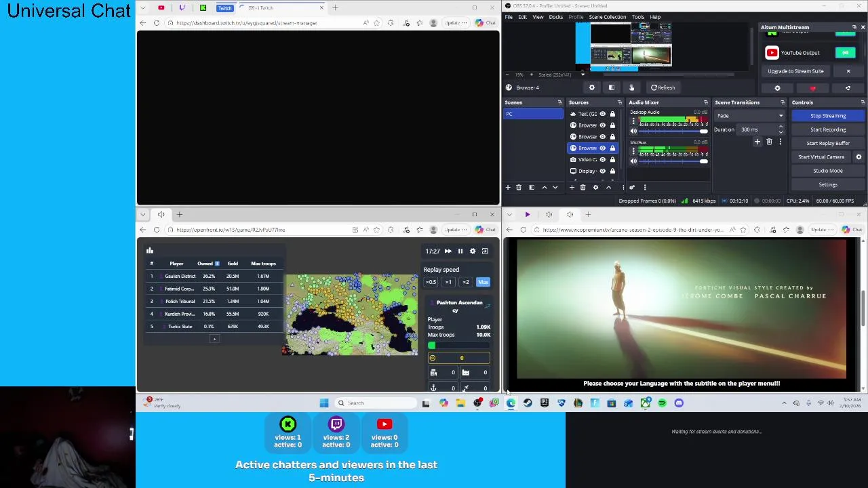Open Scene Collection menu in OBS

pyautogui.click(x=608, y=17)
